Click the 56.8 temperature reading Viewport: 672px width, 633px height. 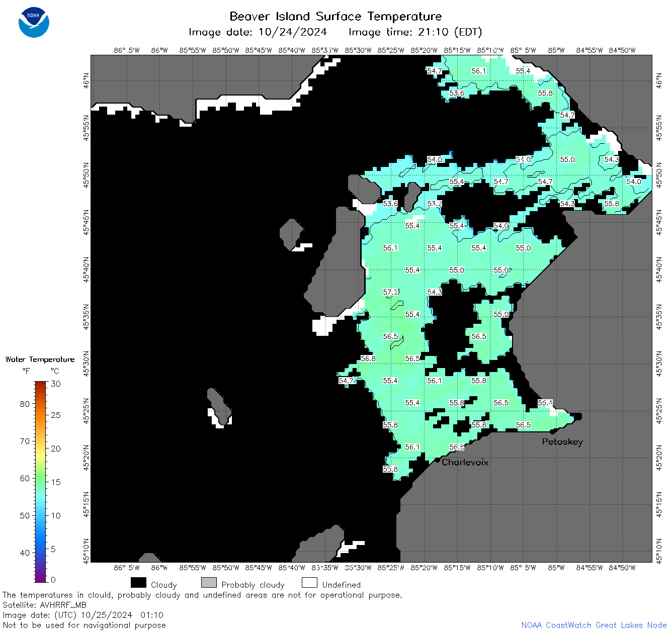click(x=368, y=358)
